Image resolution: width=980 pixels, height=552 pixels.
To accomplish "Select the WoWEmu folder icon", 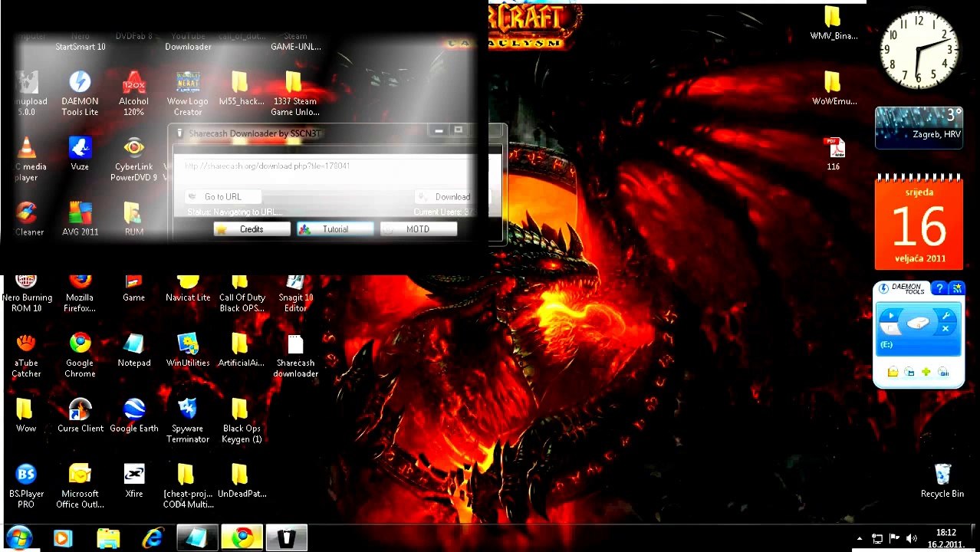I will [x=834, y=87].
